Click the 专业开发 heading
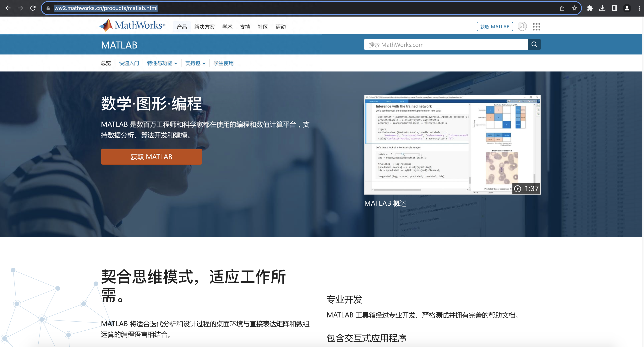Image resolution: width=644 pixels, height=347 pixels. 344,299
